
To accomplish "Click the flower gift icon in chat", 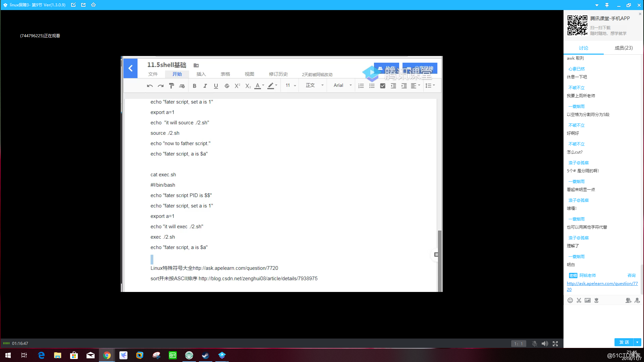I will pyautogui.click(x=596, y=300).
